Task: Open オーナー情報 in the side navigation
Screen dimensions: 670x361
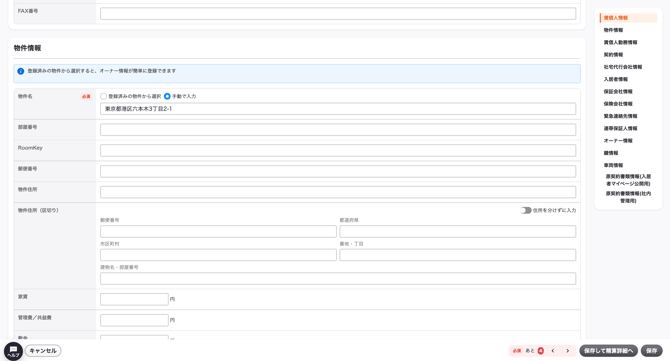Action: tap(618, 141)
